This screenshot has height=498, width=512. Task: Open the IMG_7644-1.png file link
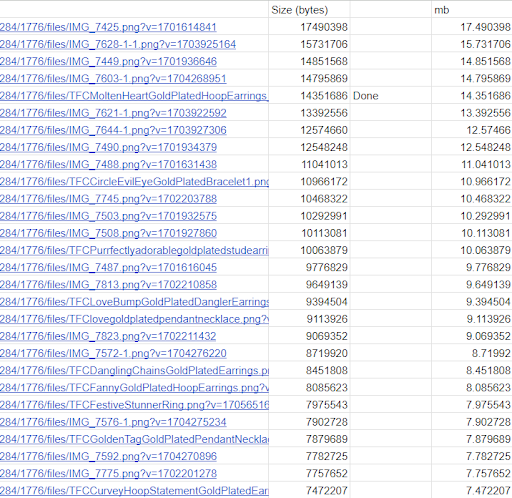113,130
